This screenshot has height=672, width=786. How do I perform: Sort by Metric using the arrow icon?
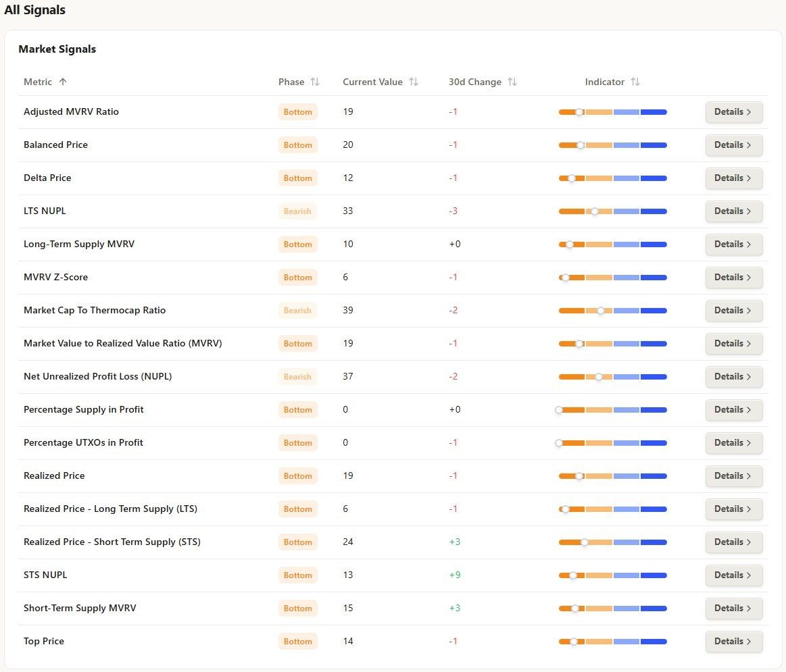63,82
